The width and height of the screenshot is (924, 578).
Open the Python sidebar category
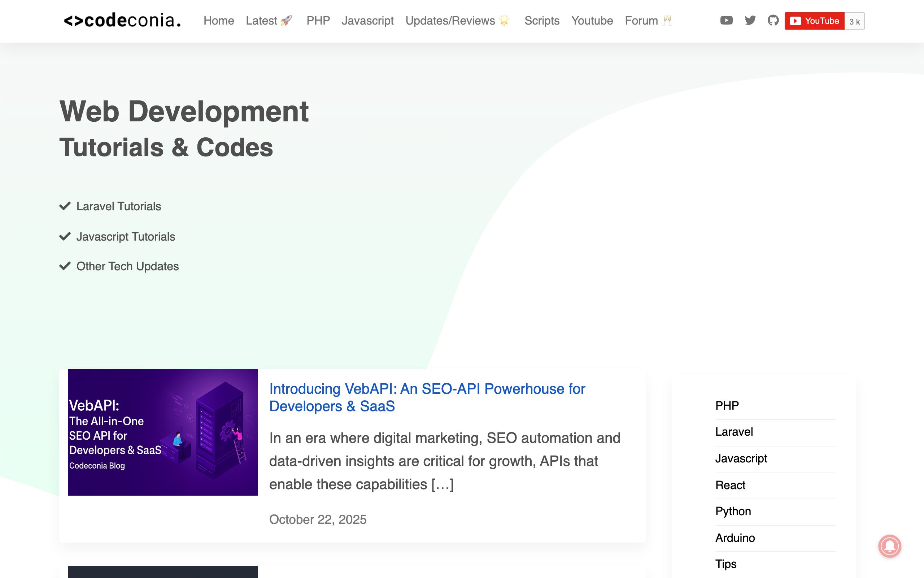(x=733, y=512)
